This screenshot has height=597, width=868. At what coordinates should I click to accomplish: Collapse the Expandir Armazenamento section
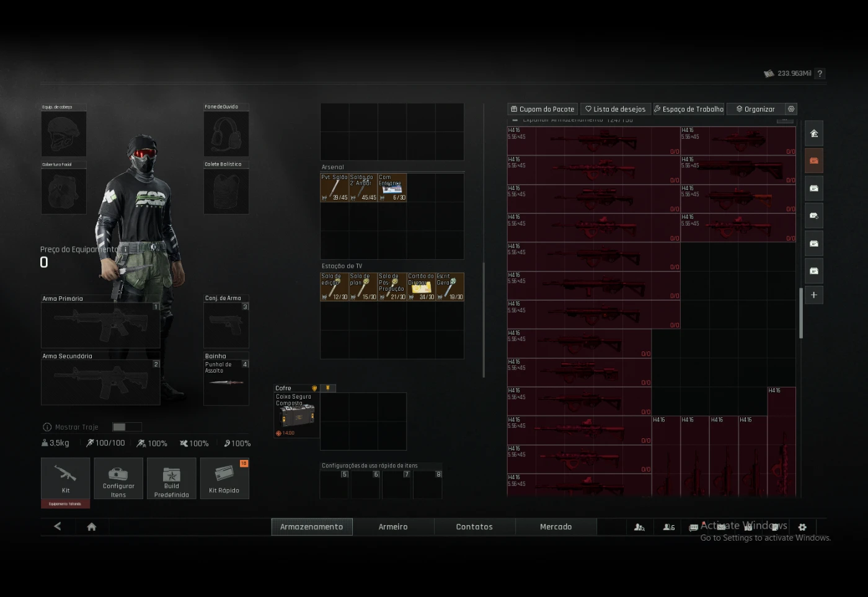click(515, 120)
